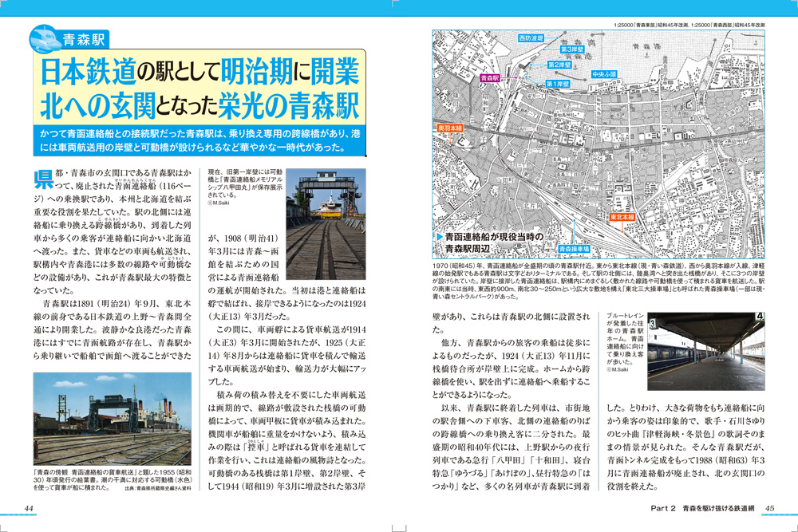This screenshot has width=798, height=532.
Task: Click the blue summary box starting かつて青函連絡船との接続駅
Action: pyautogui.click(x=199, y=140)
